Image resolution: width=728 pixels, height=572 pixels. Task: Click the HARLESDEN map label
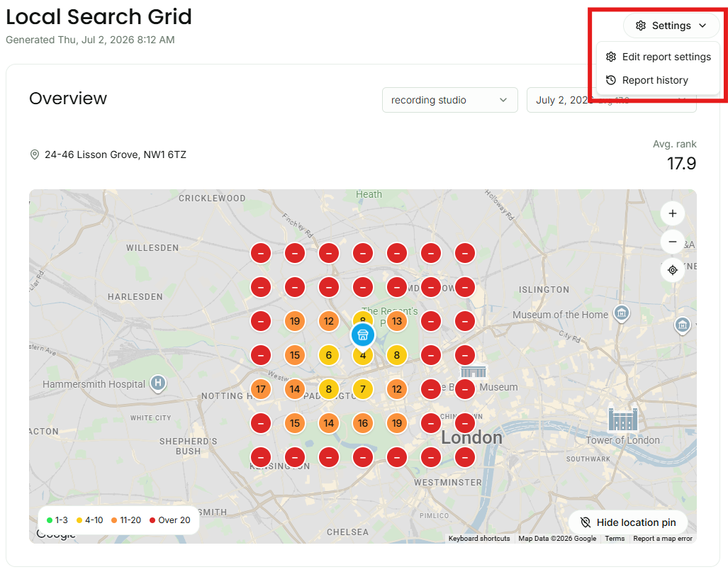pyautogui.click(x=135, y=297)
